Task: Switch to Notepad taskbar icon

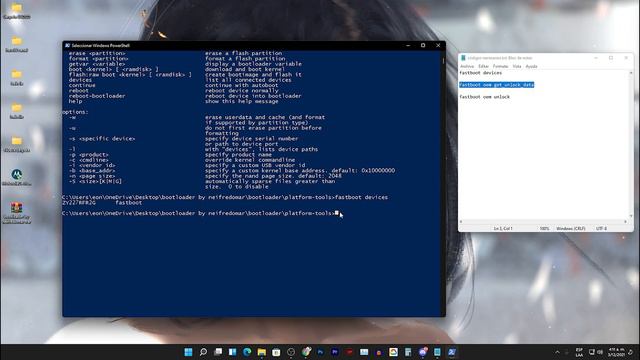Action: [x=437, y=352]
